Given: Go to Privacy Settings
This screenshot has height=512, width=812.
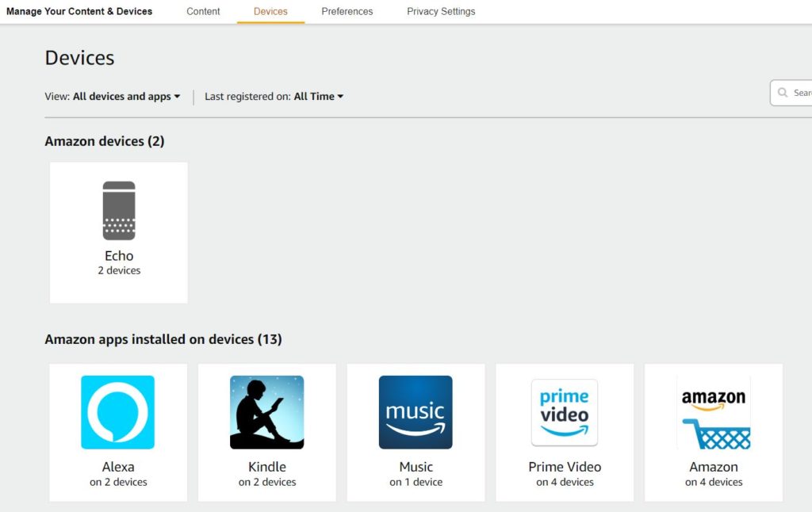Looking at the screenshot, I should click(441, 11).
